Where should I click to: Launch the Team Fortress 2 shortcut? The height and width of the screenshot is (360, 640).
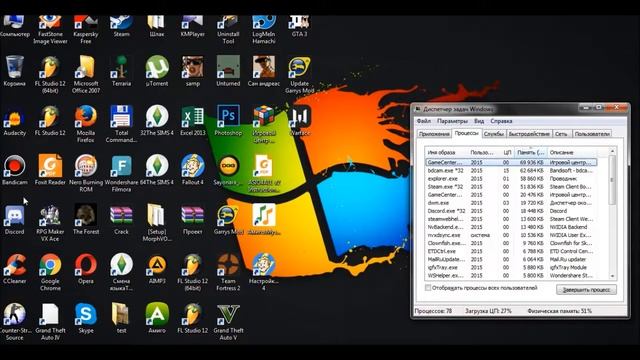(x=228, y=272)
